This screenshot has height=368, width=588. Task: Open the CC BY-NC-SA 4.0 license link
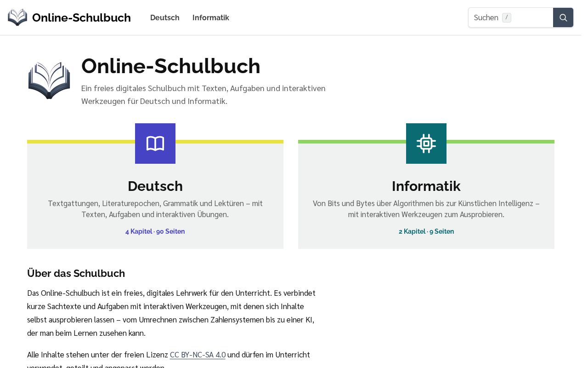pyautogui.click(x=198, y=355)
